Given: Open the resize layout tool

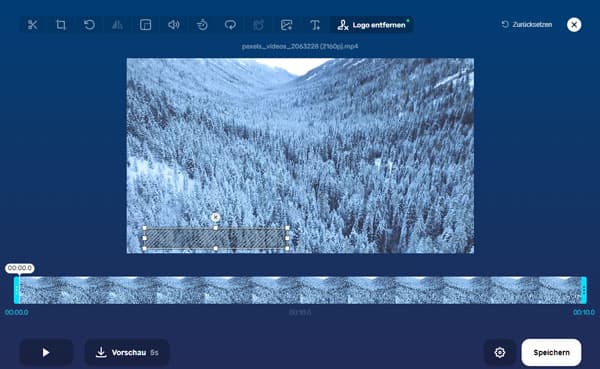Looking at the screenshot, I should click(145, 25).
